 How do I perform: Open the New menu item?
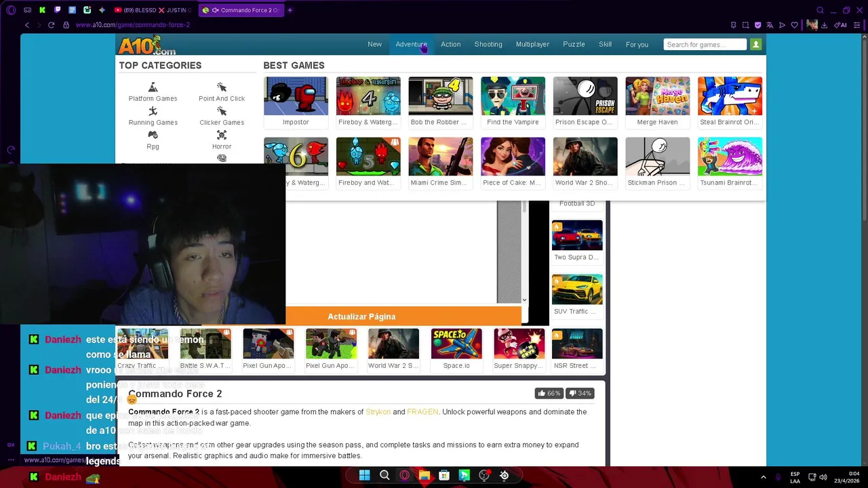[x=374, y=45]
